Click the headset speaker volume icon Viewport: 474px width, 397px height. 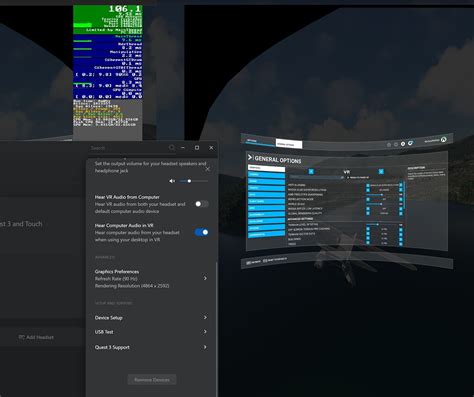tap(172, 181)
